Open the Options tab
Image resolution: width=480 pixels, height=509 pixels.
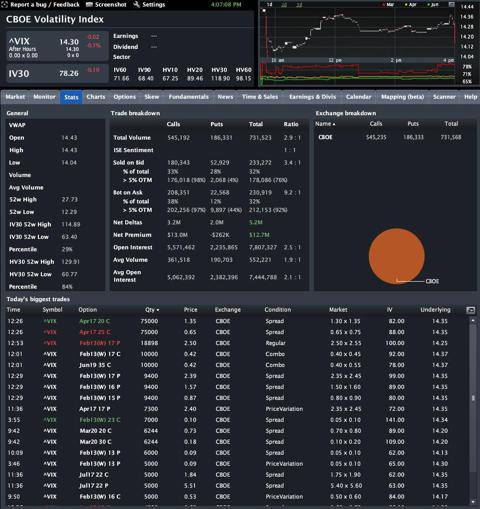pyautogui.click(x=125, y=97)
